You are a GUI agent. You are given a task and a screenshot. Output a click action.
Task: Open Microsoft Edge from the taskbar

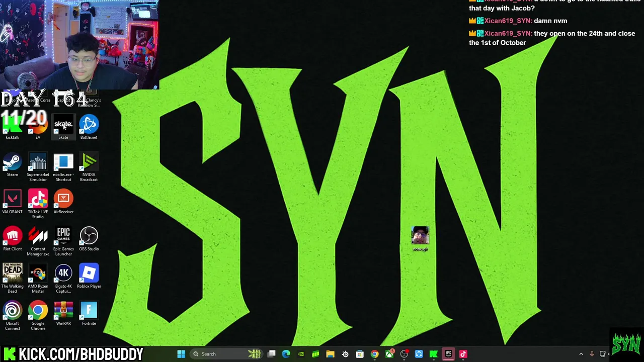(x=286, y=354)
